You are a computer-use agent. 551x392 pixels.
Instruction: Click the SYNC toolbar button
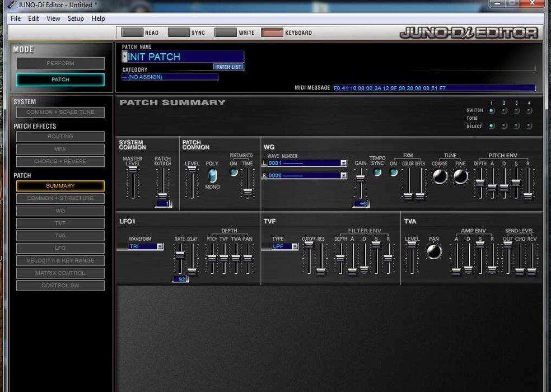tap(179, 32)
